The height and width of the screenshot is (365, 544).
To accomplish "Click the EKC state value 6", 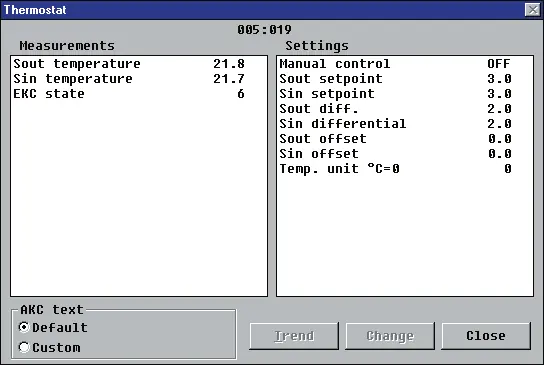I will 241,94.
